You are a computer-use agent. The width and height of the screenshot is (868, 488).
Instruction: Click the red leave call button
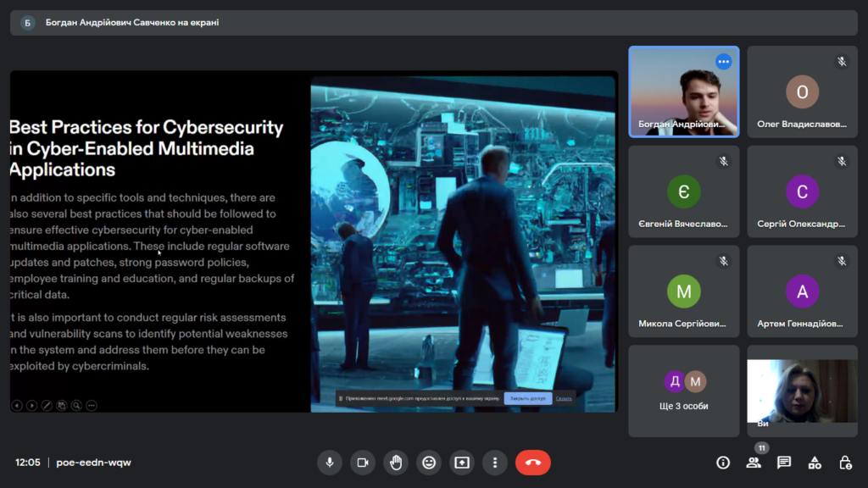pyautogui.click(x=532, y=463)
